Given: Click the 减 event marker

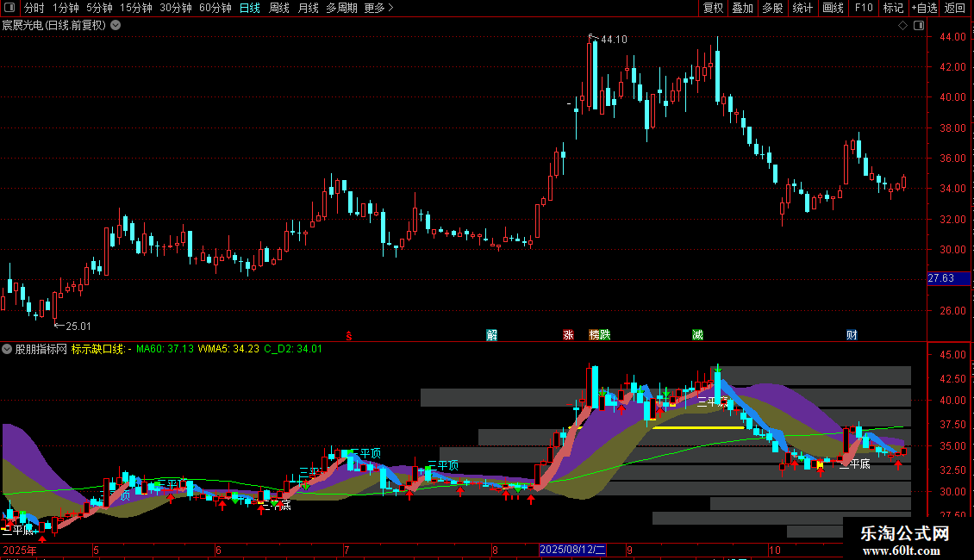Looking at the screenshot, I should pyautogui.click(x=697, y=335).
